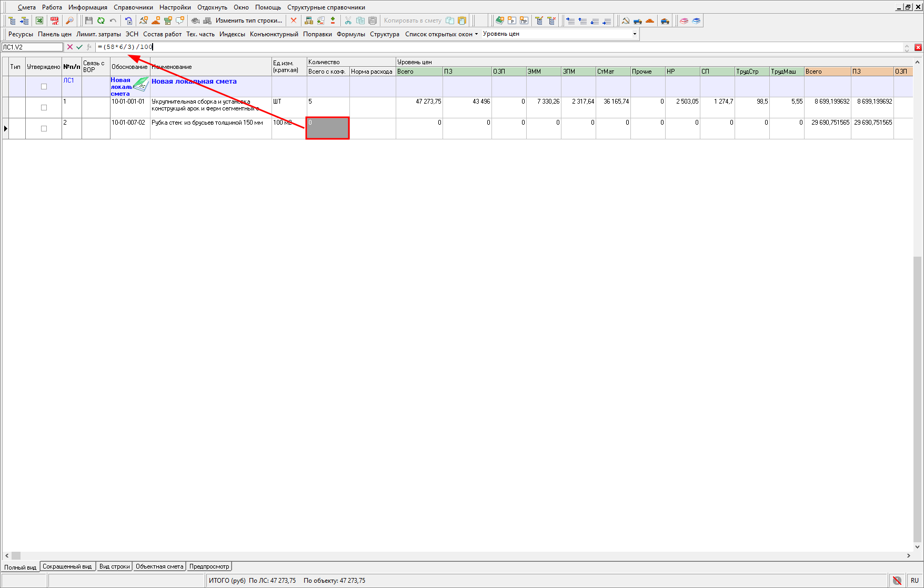The height and width of the screenshot is (588, 924).
Task: Switch to the Объектная смета tab
Action: [x=159, y=566]
